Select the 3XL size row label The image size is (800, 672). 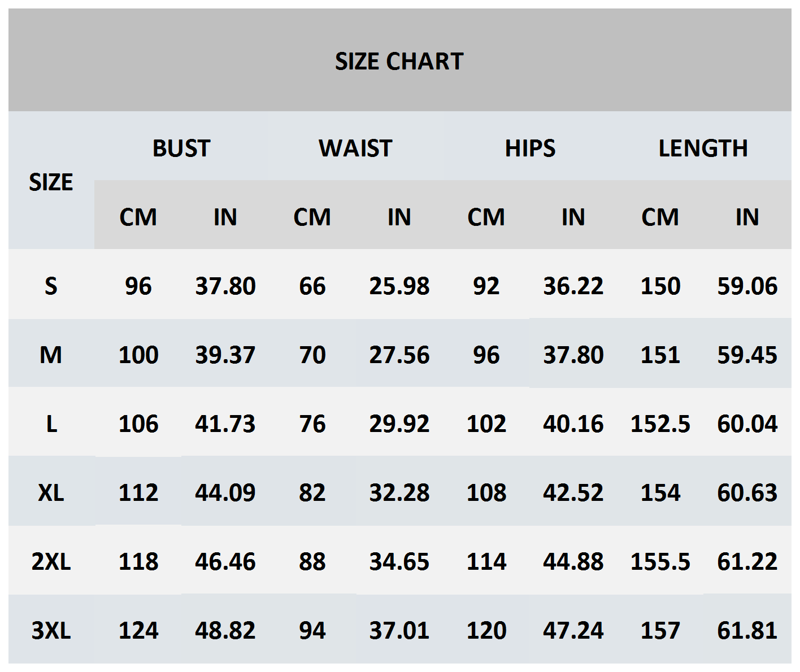coord(51,630)
